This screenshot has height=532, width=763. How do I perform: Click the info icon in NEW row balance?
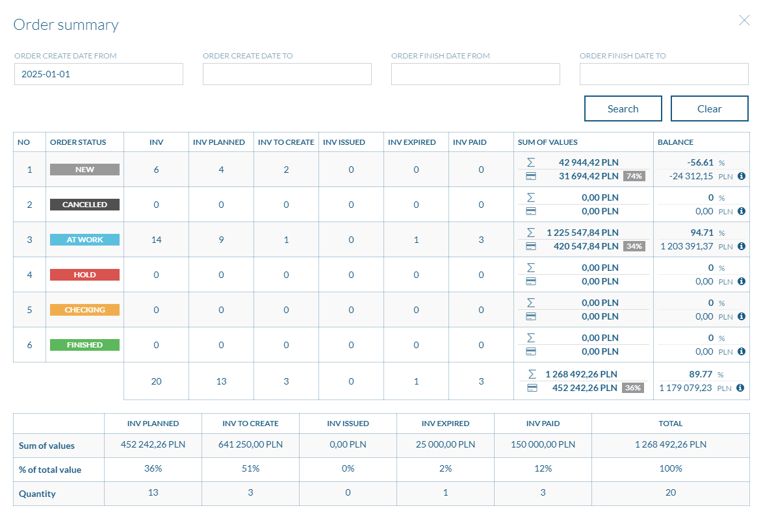point(742,176)
